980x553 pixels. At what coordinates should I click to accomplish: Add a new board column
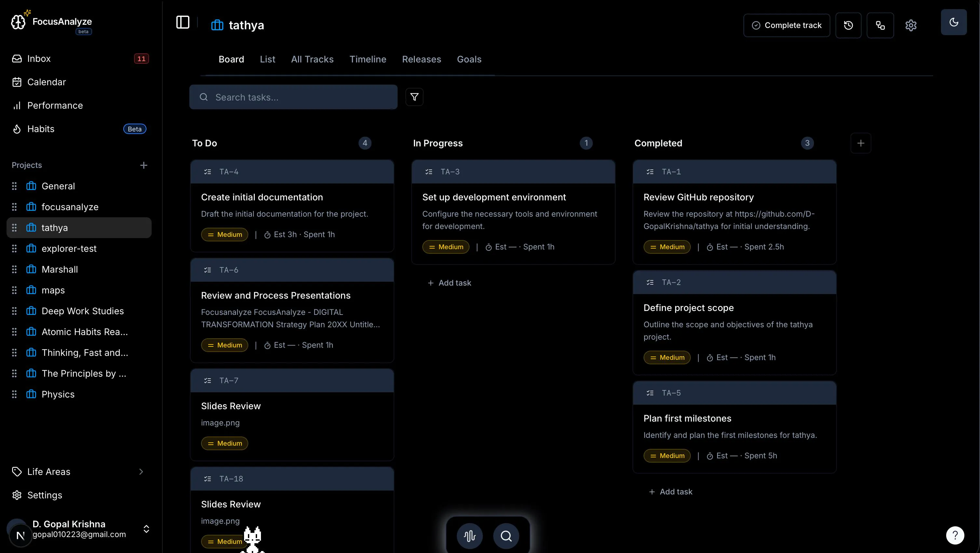tap(861, 143)
